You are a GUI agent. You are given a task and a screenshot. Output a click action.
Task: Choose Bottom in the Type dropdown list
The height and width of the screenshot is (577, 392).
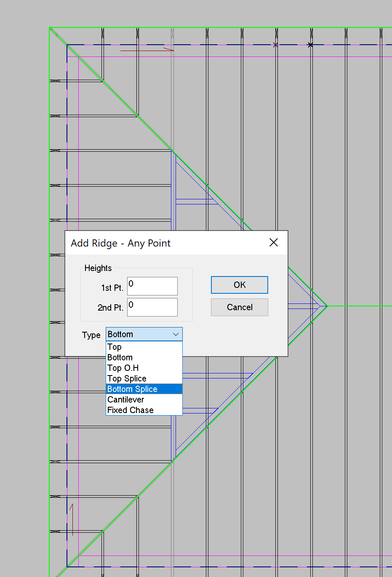point(120,357)
